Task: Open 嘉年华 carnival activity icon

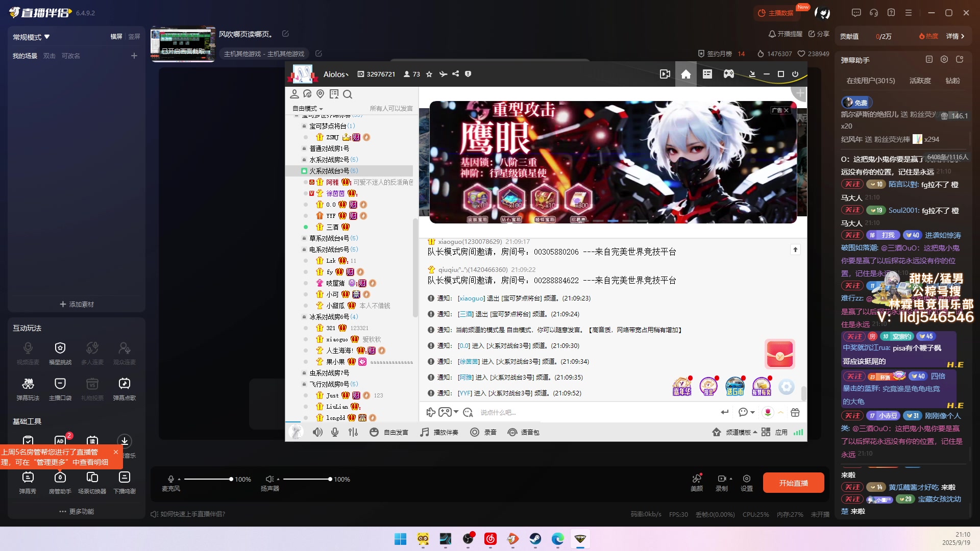Action: pyautogui.click(x=682, y=387)
